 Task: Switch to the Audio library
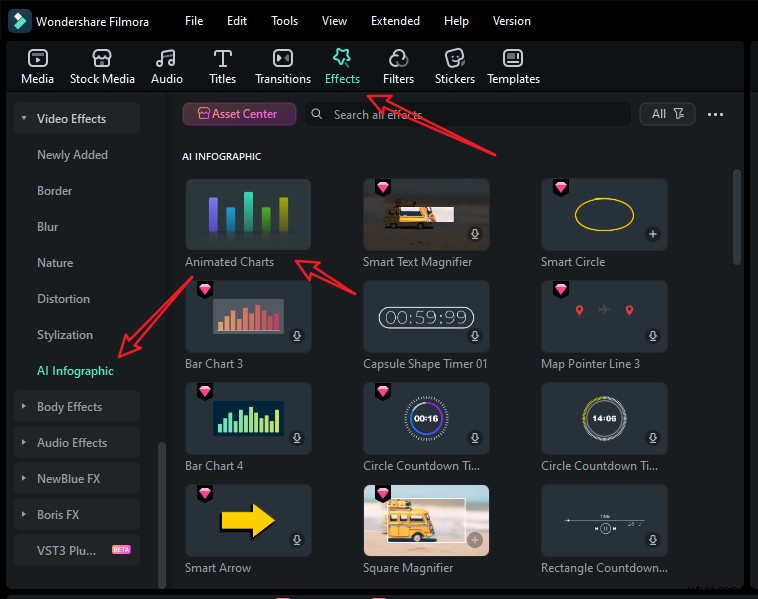pyautogui.click(x=166, y=59)
